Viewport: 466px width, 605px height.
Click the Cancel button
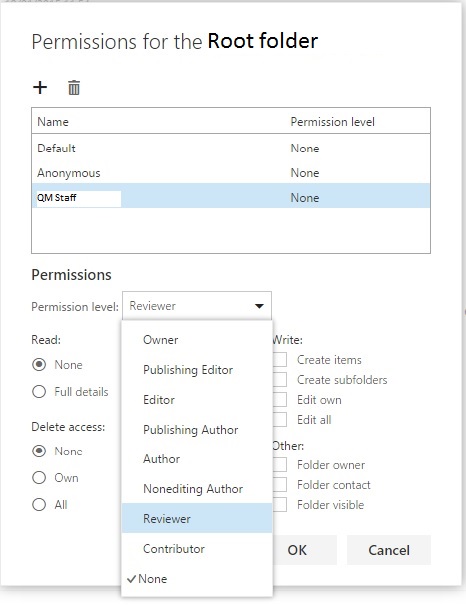pyautogui.click(x=389, y=550)
